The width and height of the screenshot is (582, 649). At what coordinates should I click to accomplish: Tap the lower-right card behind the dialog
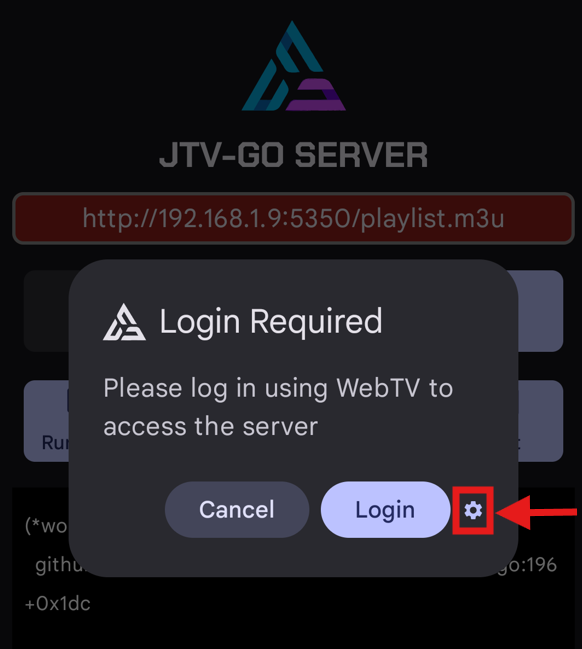click(540, 421)
